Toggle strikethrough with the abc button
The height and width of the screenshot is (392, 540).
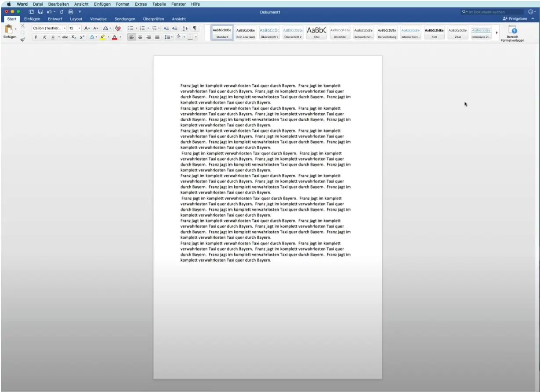65,37
